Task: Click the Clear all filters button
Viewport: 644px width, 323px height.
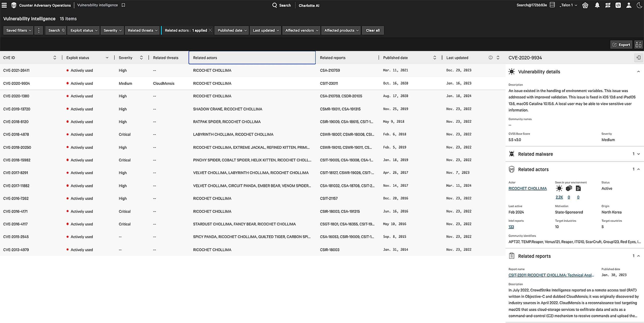Action: tap(373, 30)
